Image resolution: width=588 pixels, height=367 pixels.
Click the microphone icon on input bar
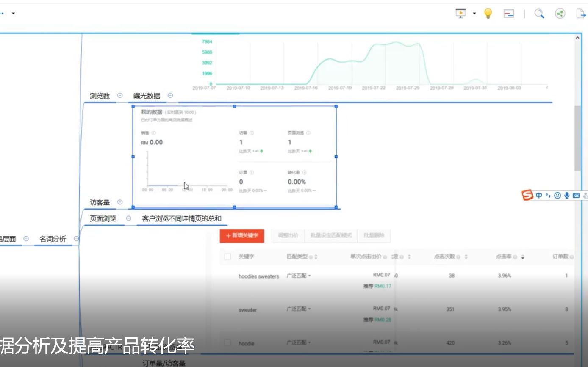coord(566,195)
